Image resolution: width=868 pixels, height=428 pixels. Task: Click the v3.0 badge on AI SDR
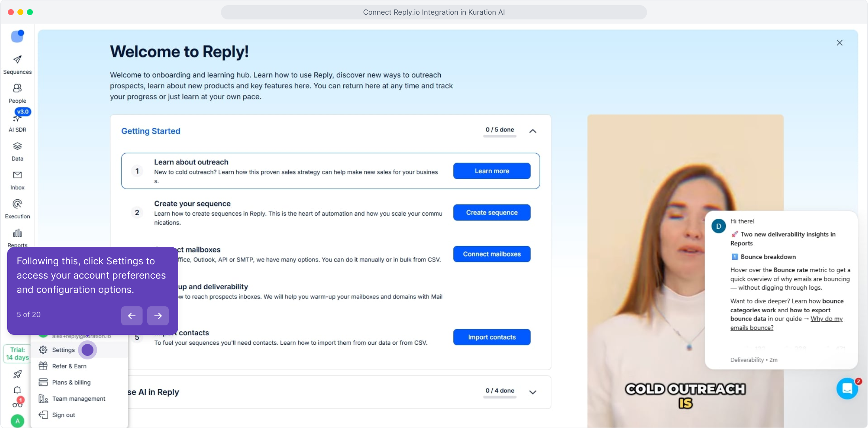tap(23, 112)
